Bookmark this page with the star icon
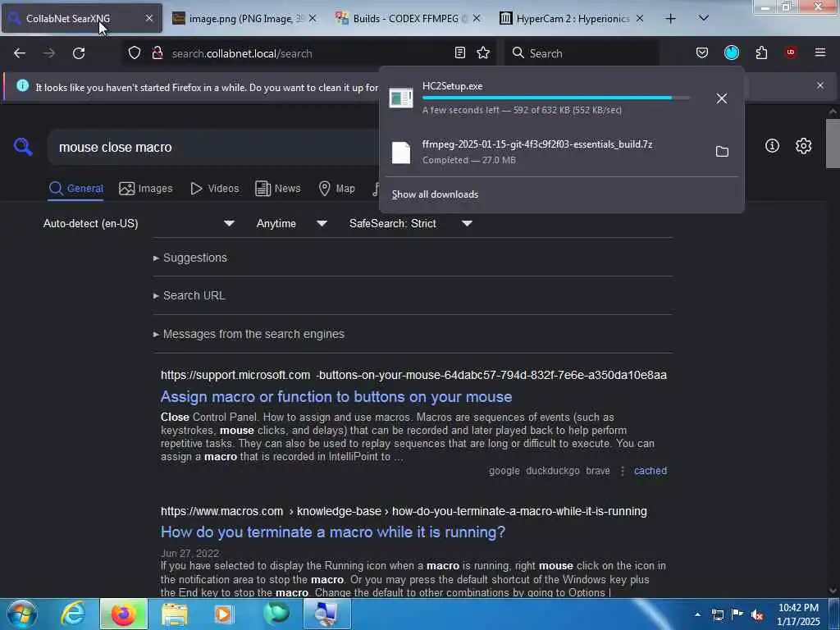Image resolution: width=840 pixels, height=630 pixels. (x=483, y=52)
